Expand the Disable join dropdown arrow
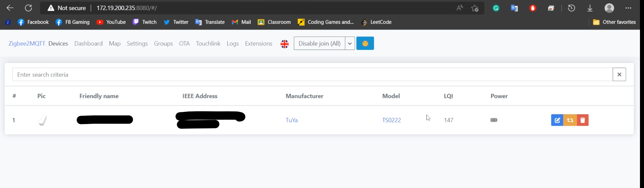Viewport: 644px width, 188px height. point(350,43)
